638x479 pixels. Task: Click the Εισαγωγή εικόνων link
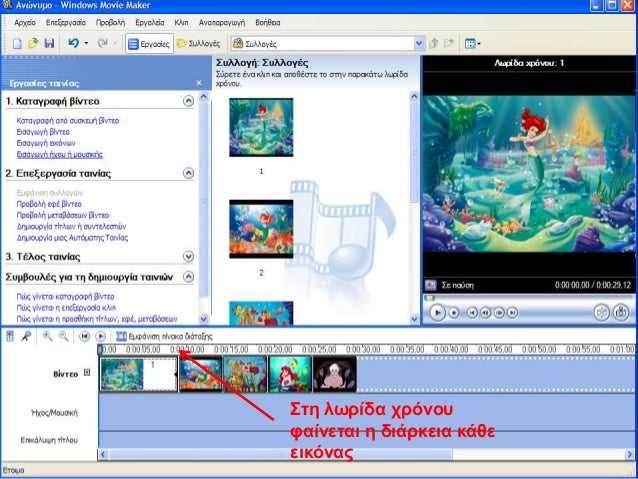[x=46, y=143]
